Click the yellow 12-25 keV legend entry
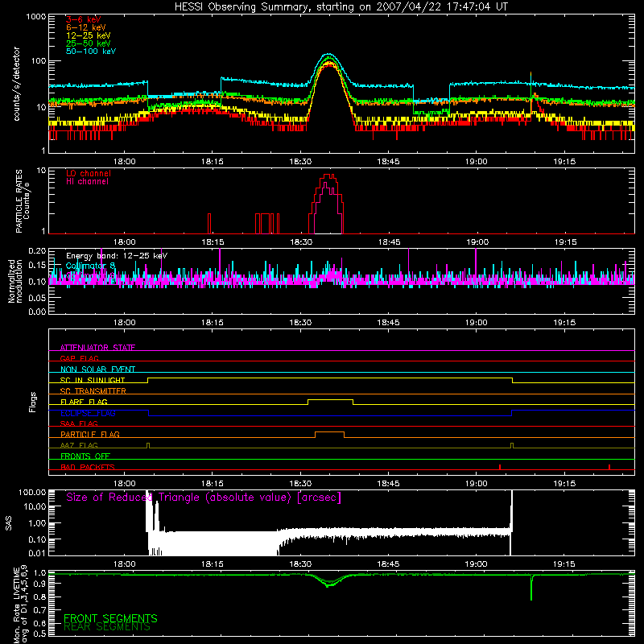This screenshot has width=644, height=644. click(x=88, y=35)
